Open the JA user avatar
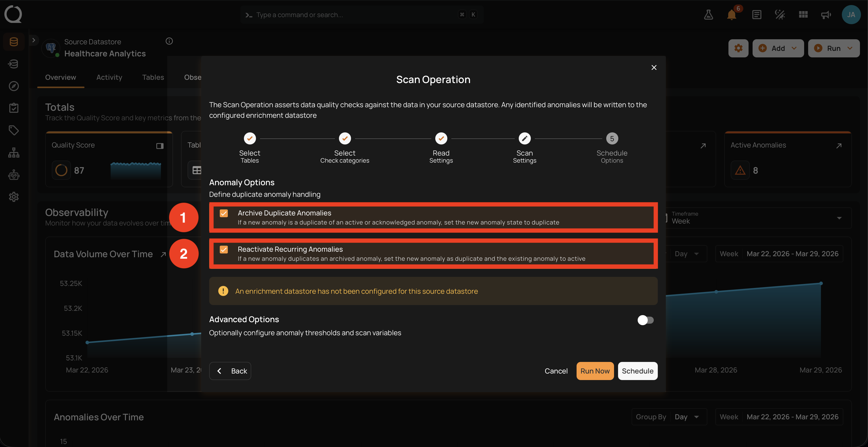868x447 pixels. 851,15
